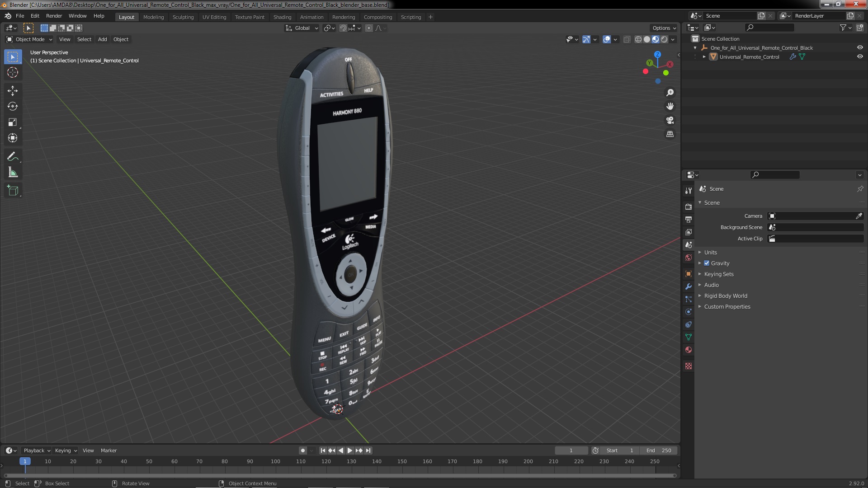
Task: Expand the Custom Properties panel
Action: coord(727,306)
